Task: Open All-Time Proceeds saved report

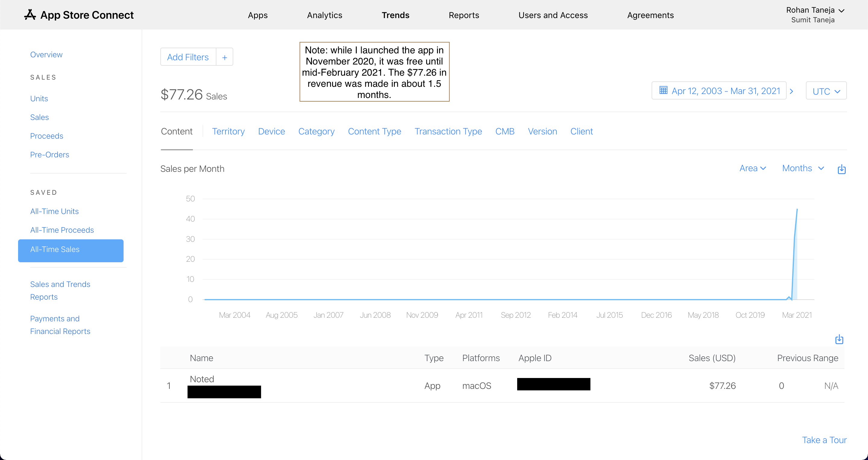Action: (62, 230)
